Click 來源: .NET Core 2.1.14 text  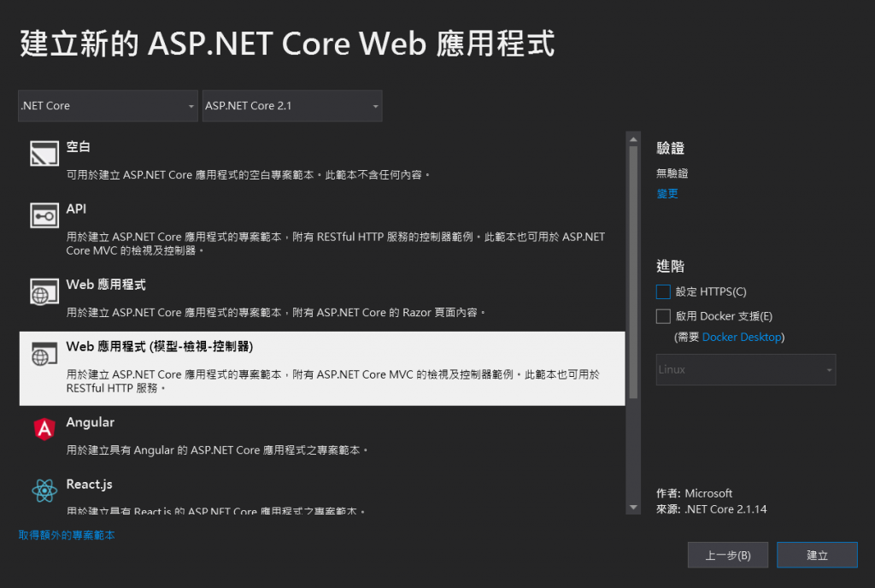click(712, 509)
